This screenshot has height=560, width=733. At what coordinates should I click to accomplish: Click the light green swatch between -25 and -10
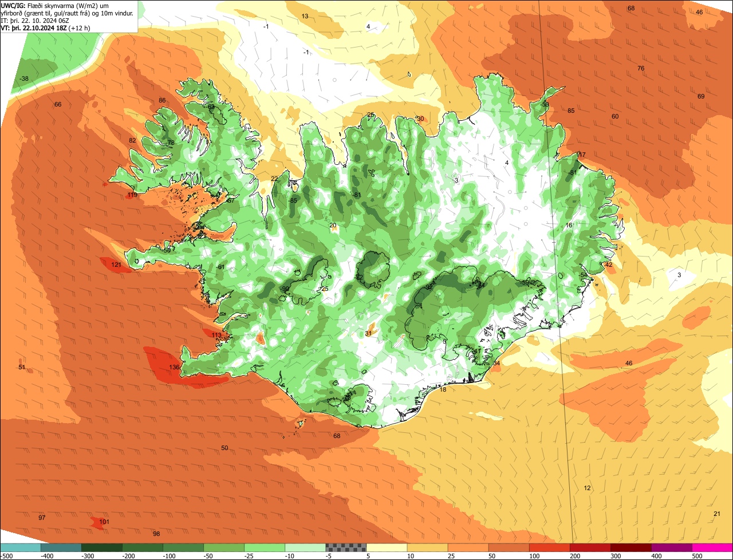click(265, 547)
